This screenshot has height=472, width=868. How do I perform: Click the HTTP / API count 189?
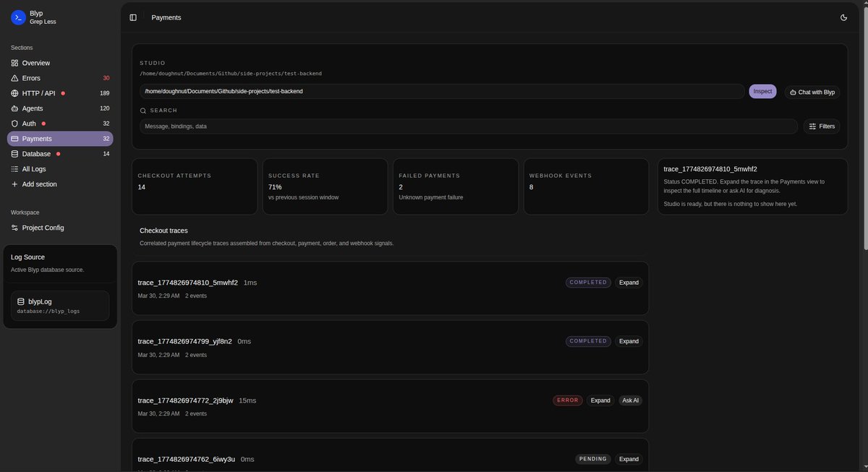click(x=105, y=93)
